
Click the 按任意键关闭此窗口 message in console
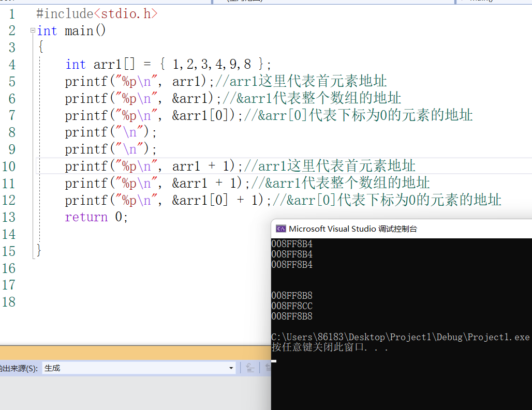click(330, 347)
